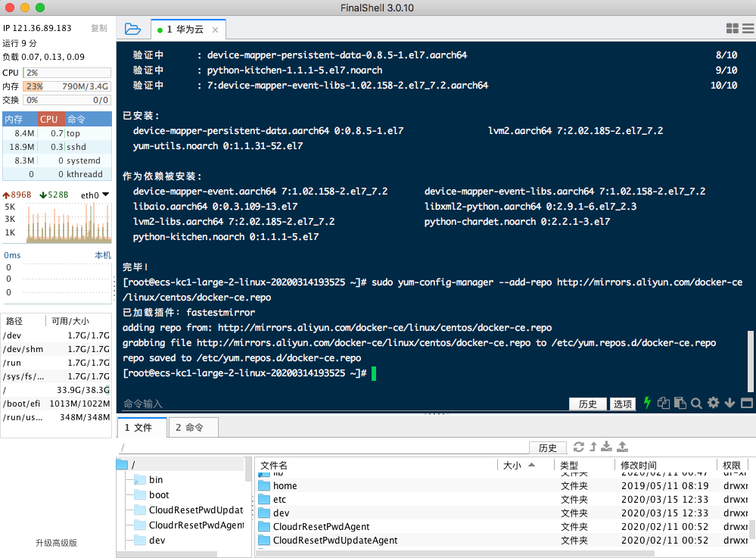Click the 选项 options button
The width and height of the screenshot is (756, 558).
[x=623, y=404]
